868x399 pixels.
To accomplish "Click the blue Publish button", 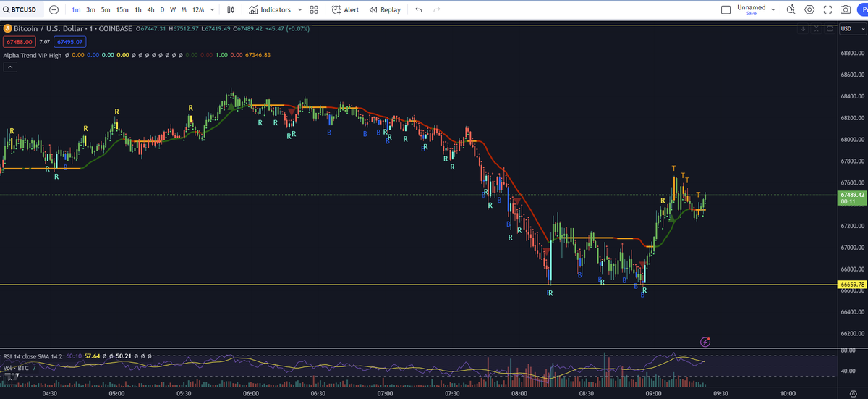I will coord(864,10).
